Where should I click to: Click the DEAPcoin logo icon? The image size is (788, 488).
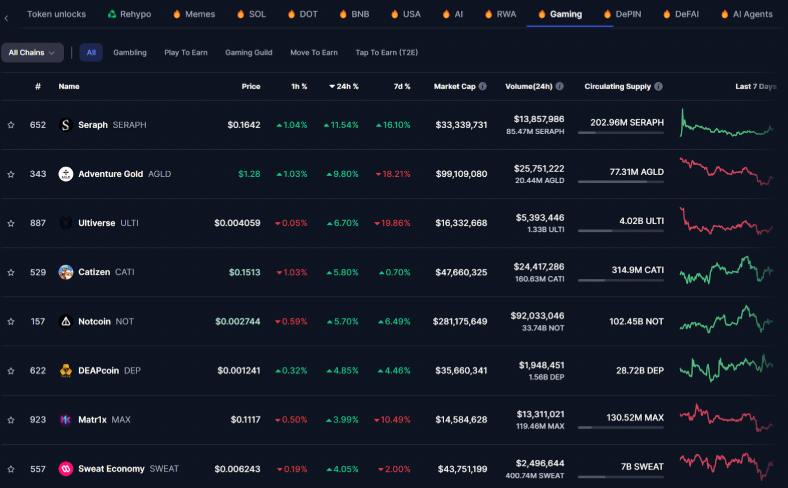pyautogui.click(x=65, y=370)
